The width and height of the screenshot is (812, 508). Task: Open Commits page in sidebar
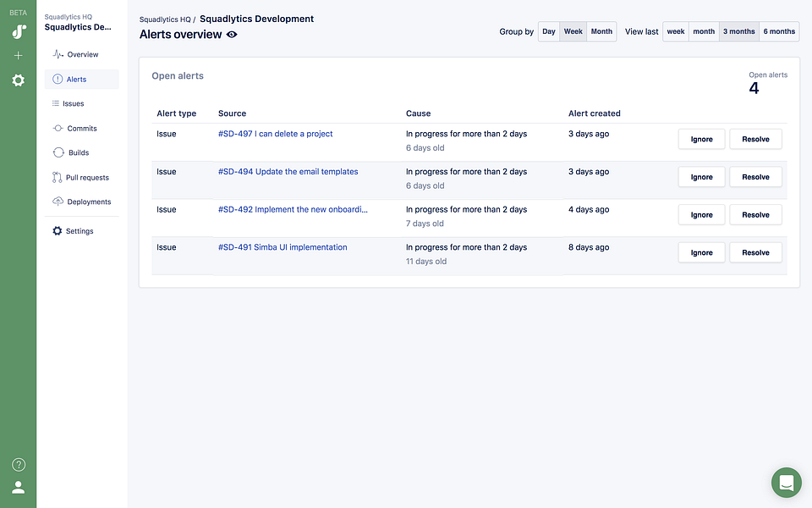82,128
